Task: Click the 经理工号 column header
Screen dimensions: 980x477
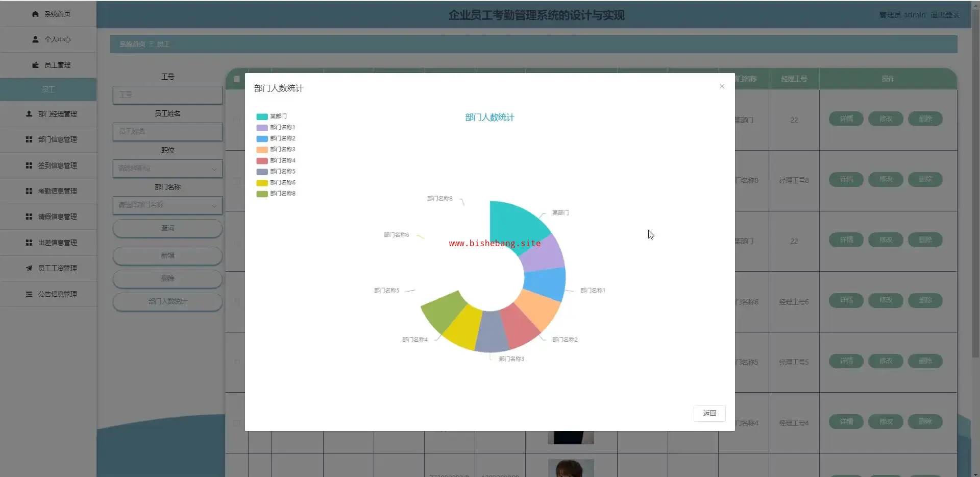Action: tap(794, 79)
